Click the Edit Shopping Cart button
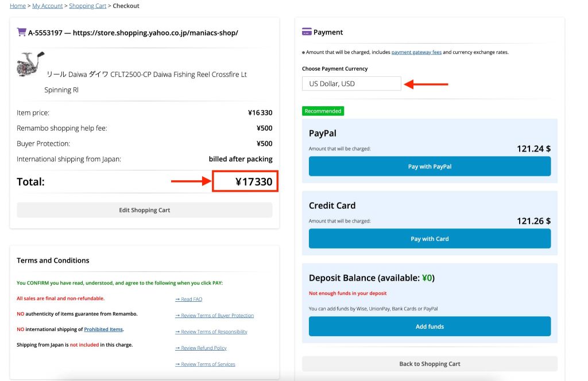 pos(144,210)
